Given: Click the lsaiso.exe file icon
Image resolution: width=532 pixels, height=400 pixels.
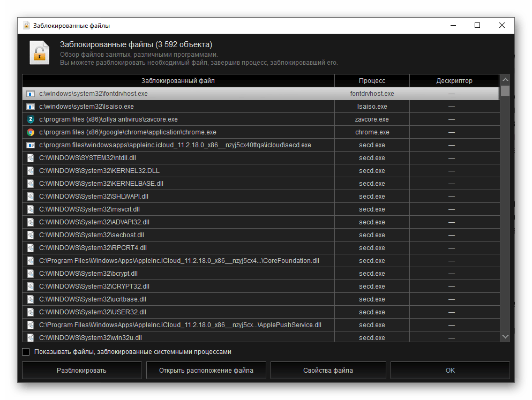Looking at the screenshot, I should (x=31, y=107).
